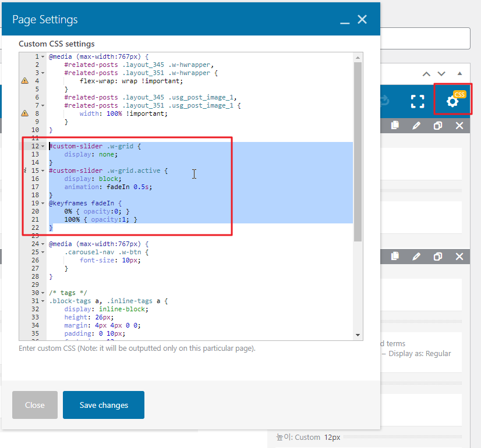
Task: Click redo arrow icon in blue toolbar
Action: (385, 100)
